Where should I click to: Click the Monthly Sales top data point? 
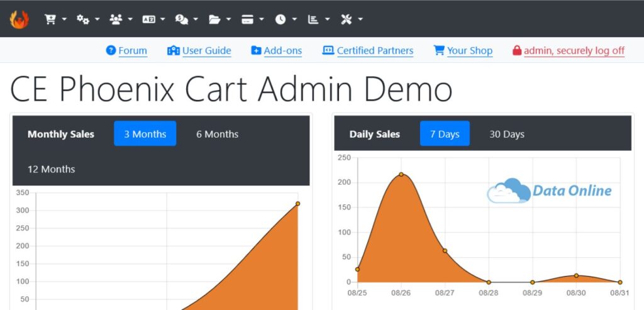click(297, 204)
